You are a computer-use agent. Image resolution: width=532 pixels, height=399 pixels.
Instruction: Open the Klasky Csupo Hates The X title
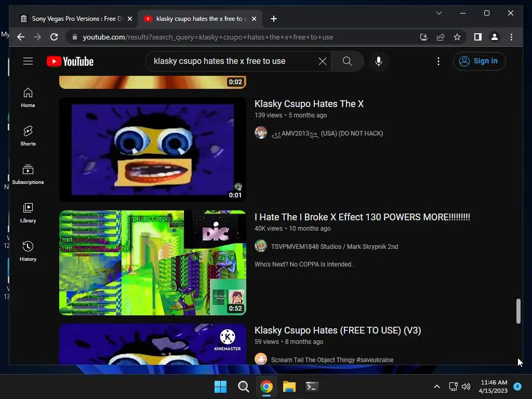click(309, 104)
